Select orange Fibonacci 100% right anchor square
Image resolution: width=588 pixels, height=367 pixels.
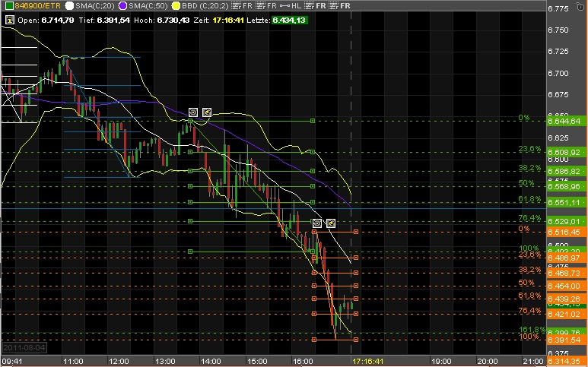click(x=355, y=340)
